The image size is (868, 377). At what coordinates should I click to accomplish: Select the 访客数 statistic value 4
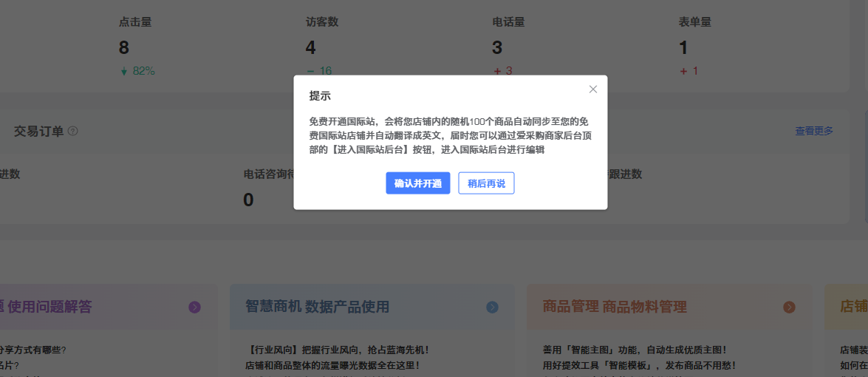coord(311,48)
